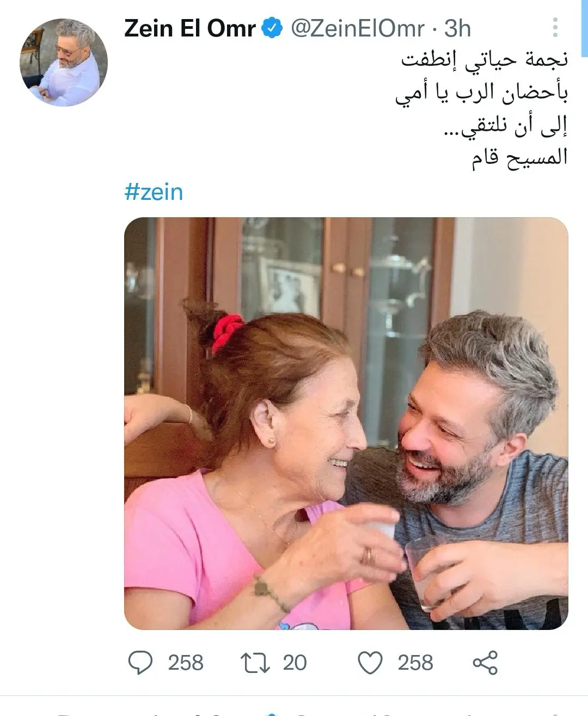Click the blue scrollbar strip at edge
This screenshot has height=716, width=588.
click(585, 28)
